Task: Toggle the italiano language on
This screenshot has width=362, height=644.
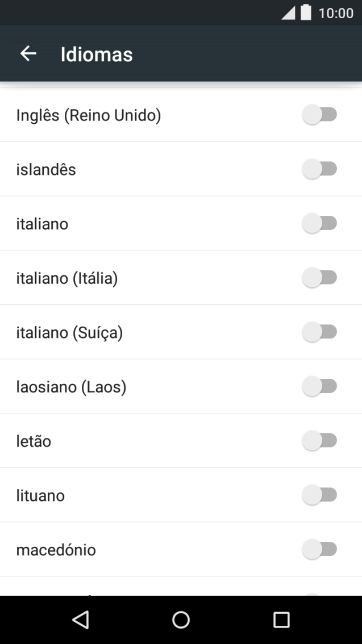Action: pos(320,223)
